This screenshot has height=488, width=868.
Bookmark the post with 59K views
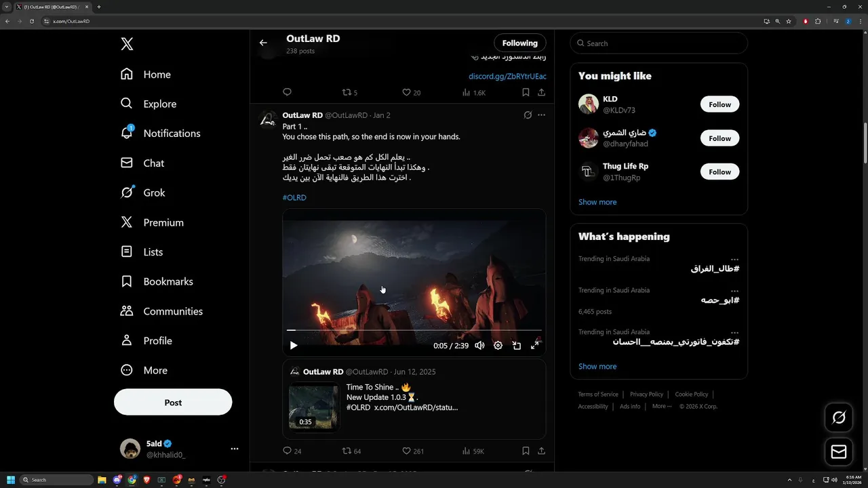tap(526, 451)
